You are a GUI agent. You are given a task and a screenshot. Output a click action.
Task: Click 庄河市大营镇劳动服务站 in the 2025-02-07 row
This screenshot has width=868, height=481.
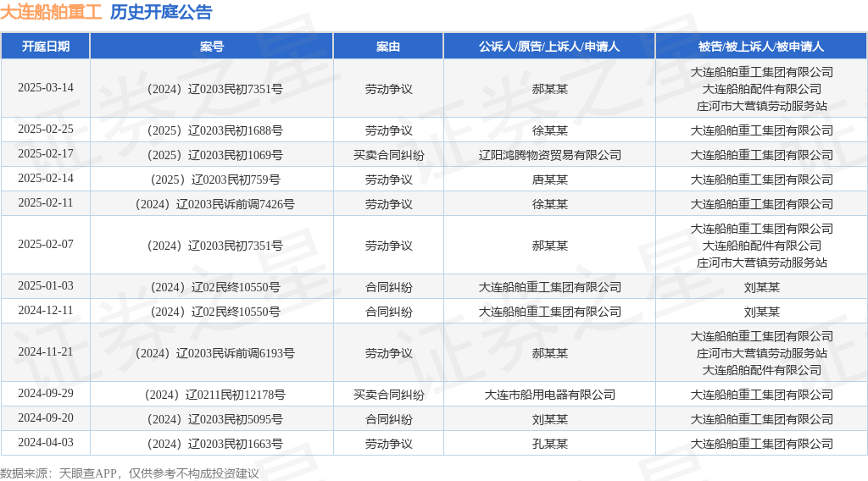coord(762,263)
